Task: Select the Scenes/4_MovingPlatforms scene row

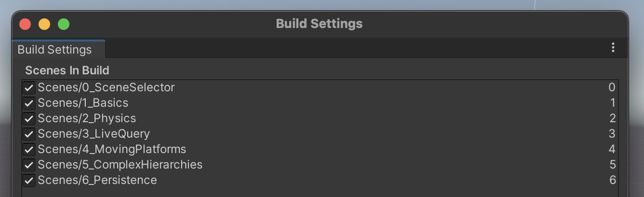Action: (x=112, y=149)
